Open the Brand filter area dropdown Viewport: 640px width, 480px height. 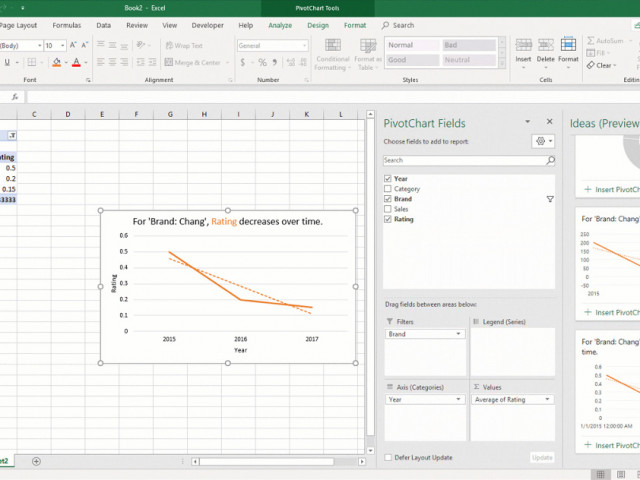click(460, 334)
